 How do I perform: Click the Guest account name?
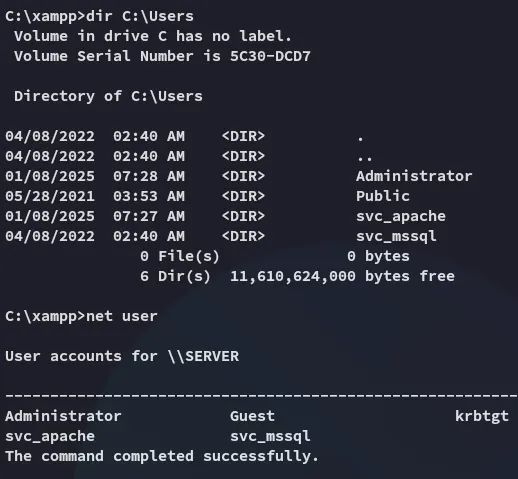pos(252,416)
